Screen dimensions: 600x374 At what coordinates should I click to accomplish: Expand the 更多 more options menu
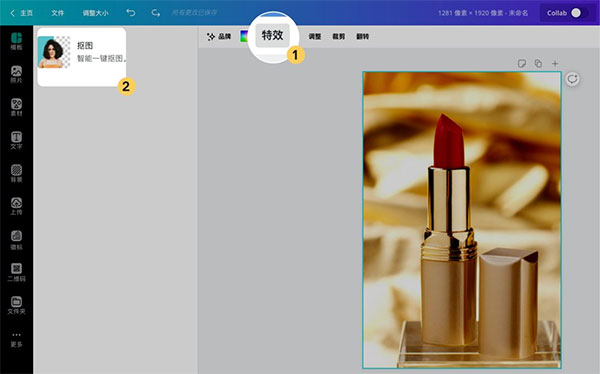tap(16, 339)
